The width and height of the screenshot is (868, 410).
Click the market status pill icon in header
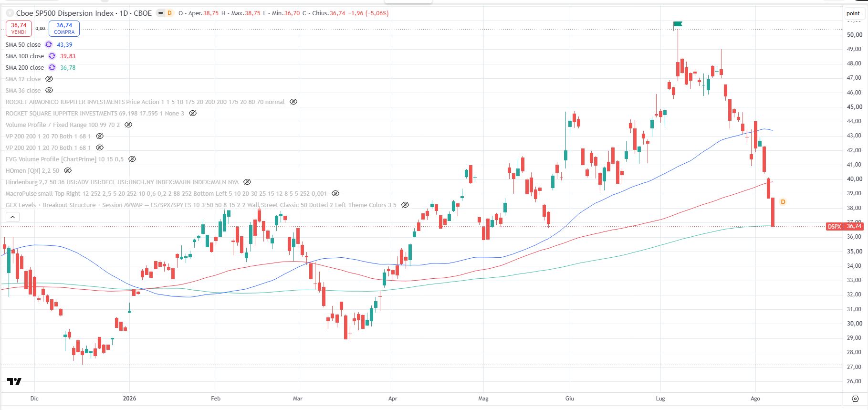coord(161,13)
